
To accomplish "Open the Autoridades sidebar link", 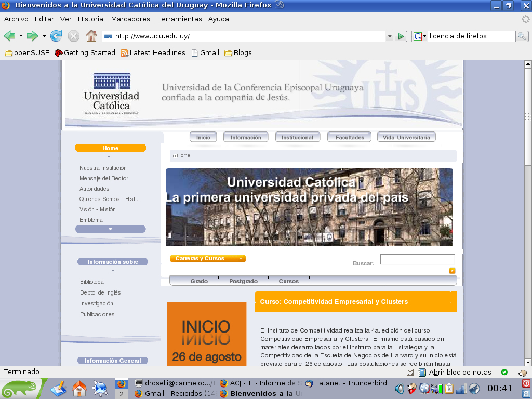I will point(95,189).
